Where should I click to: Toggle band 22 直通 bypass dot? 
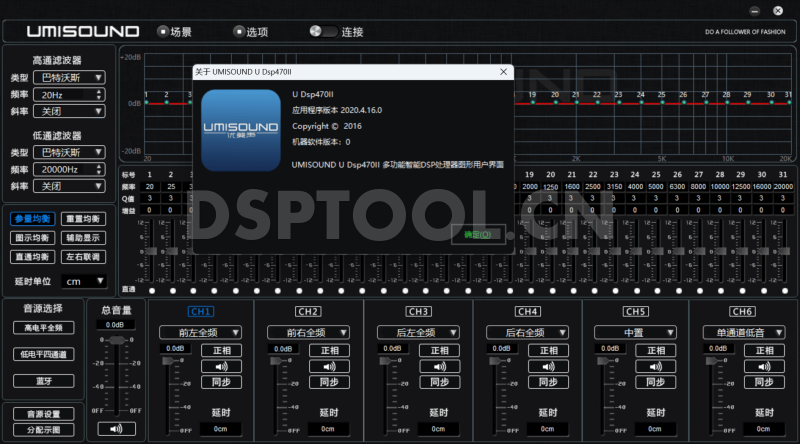(x=594, y=291)
